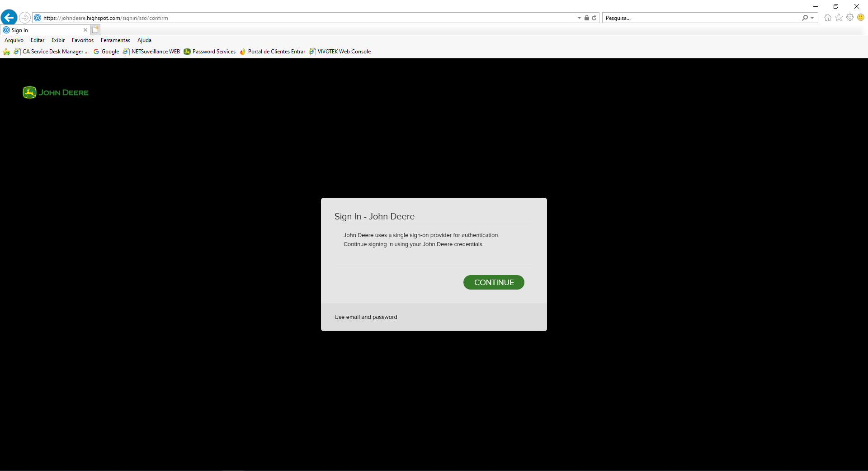Click the page icon in the address bar

click(x=38, y=18)
